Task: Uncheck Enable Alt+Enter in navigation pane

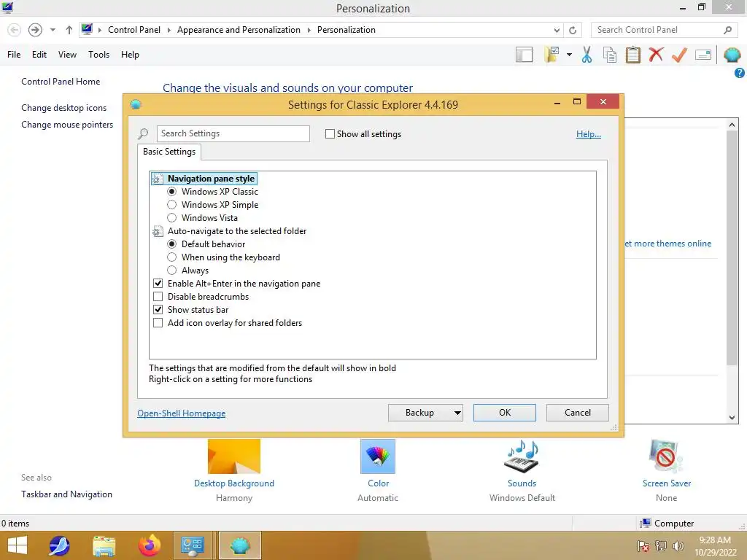Action: point(158,284)
